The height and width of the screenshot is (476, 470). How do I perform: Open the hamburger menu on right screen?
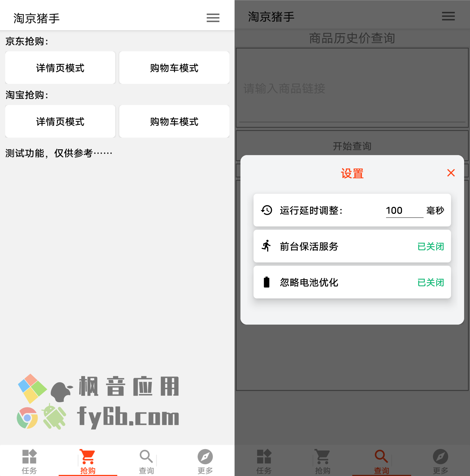click(448, 16)
